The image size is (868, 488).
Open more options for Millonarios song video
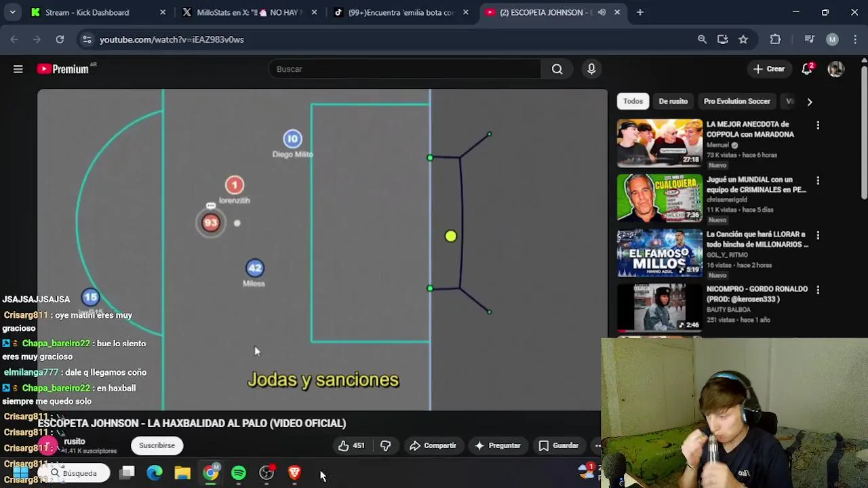pos(818,235)
